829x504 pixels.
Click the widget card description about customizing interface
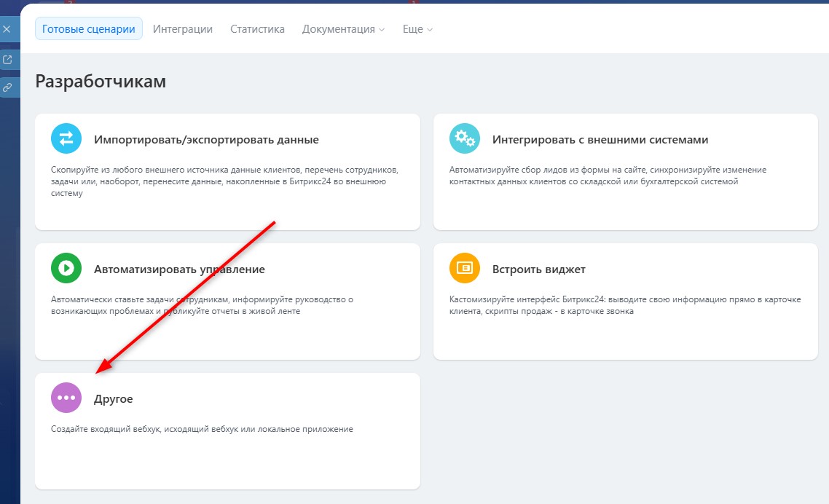(625, 305)
